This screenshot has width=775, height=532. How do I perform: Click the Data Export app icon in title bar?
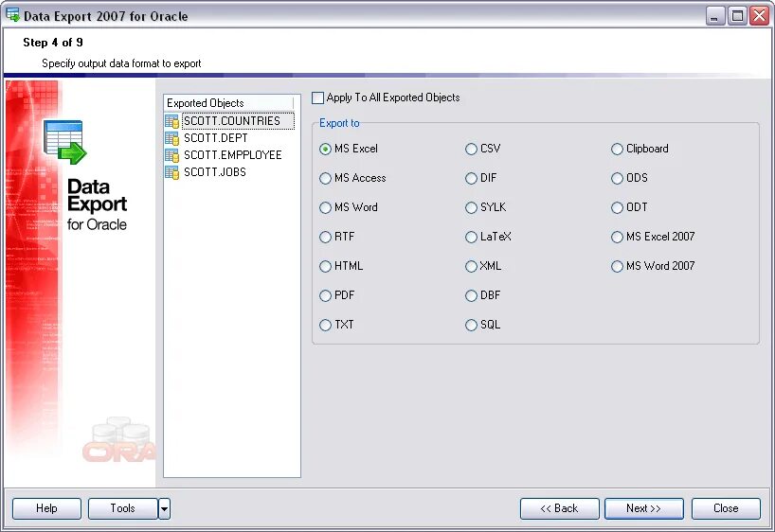tap(13, 15)
